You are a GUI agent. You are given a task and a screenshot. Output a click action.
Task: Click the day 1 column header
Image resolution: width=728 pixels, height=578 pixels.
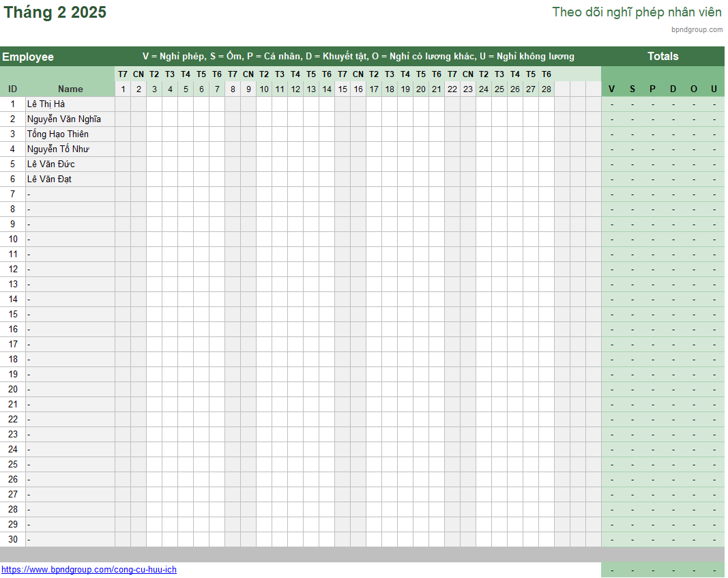point(123,89)
